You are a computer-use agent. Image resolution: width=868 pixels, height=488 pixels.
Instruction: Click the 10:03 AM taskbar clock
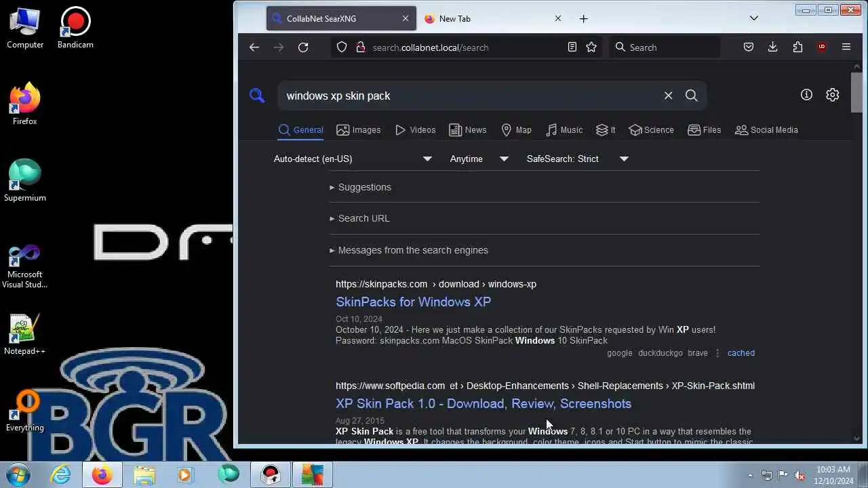point(833,474)
